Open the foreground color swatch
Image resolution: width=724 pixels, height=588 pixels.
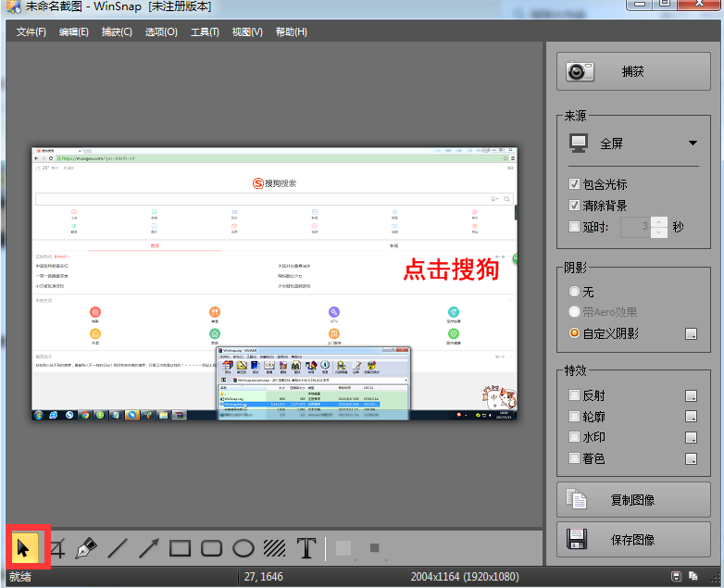click(x=343, y=548)
